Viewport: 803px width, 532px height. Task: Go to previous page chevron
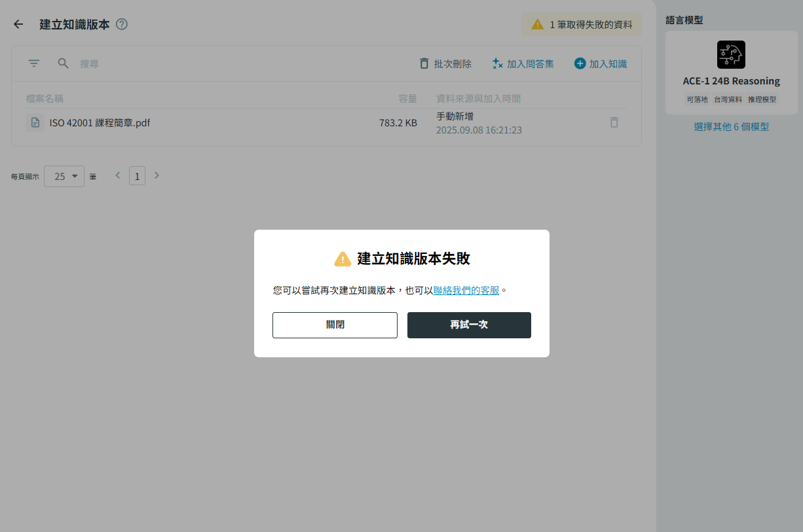point(118,175)
